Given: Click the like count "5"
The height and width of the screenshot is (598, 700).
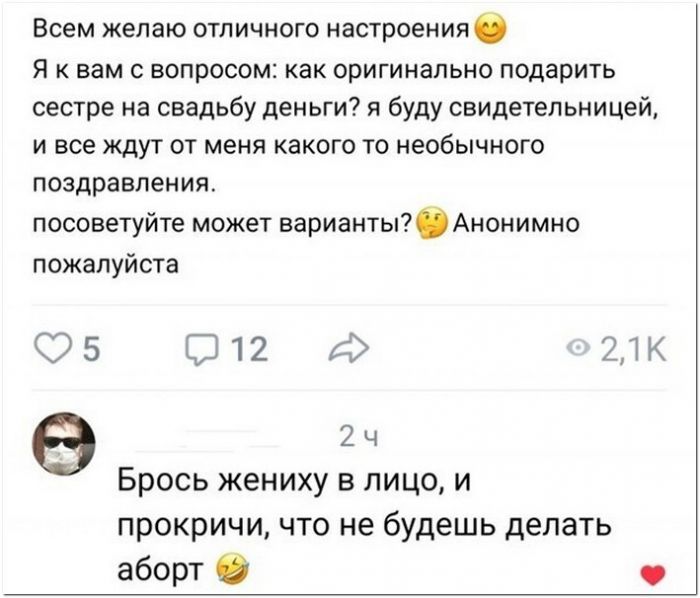Looking at the screenshot, I should point(92,349).
